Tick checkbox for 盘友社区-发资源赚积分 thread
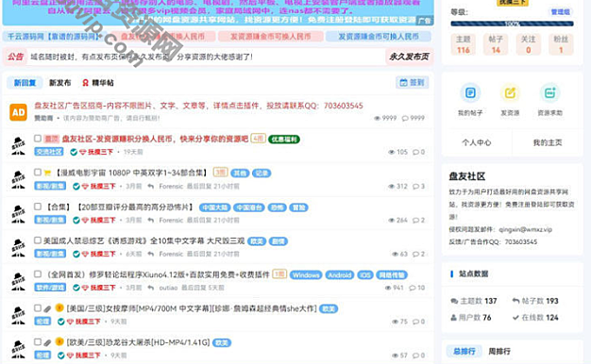Image resolution: width=591 pixels, height=364 pixels. click(38, 138)
